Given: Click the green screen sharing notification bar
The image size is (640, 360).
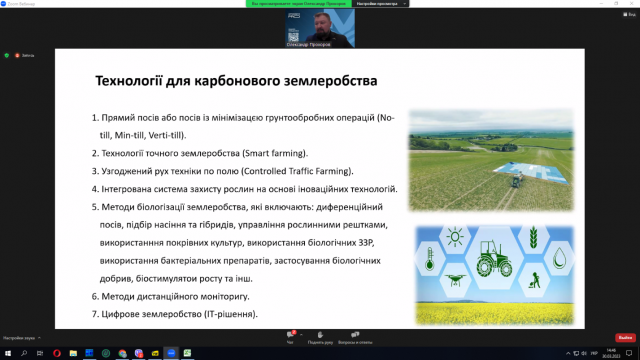Looking at the screenshot, I should [x=299, y=4].
